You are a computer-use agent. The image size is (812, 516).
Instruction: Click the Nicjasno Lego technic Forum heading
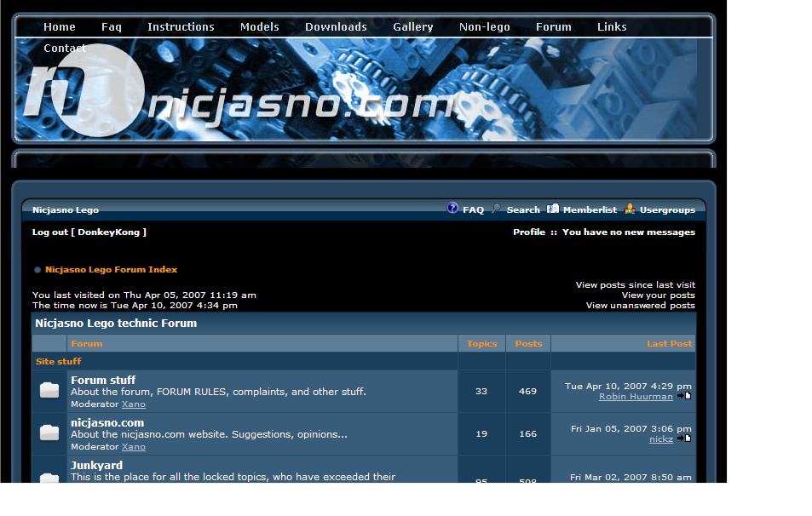(116, 324)
